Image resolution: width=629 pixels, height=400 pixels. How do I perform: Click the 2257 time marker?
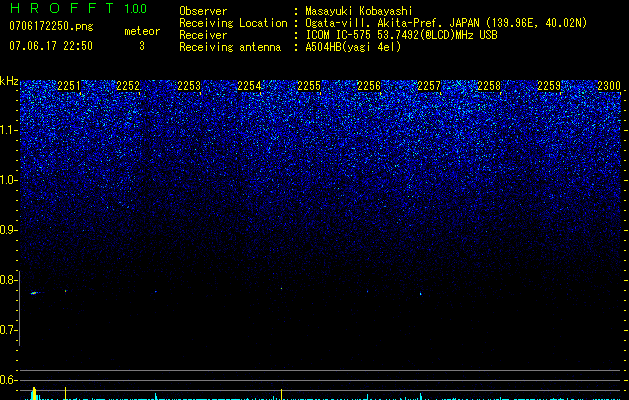(x=429, y=86)
